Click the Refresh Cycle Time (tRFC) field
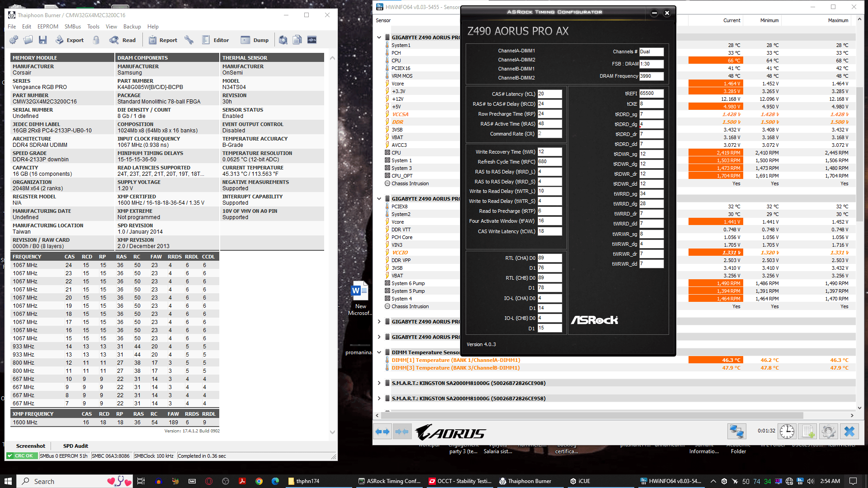 549,162
